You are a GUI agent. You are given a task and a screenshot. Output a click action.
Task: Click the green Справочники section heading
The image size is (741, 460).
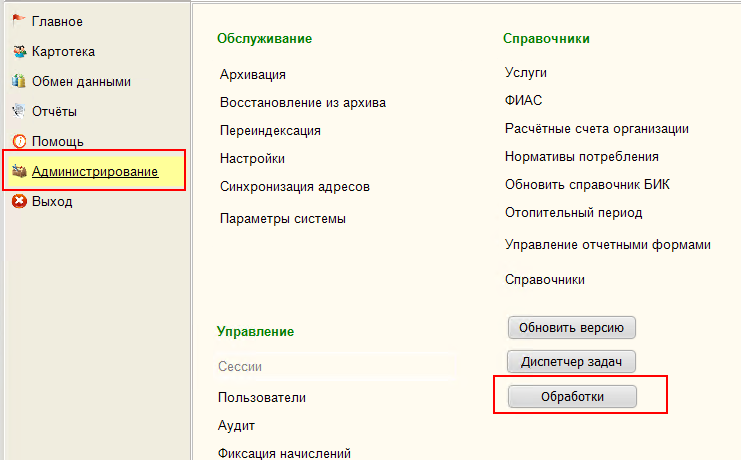(x=546, y=39)
